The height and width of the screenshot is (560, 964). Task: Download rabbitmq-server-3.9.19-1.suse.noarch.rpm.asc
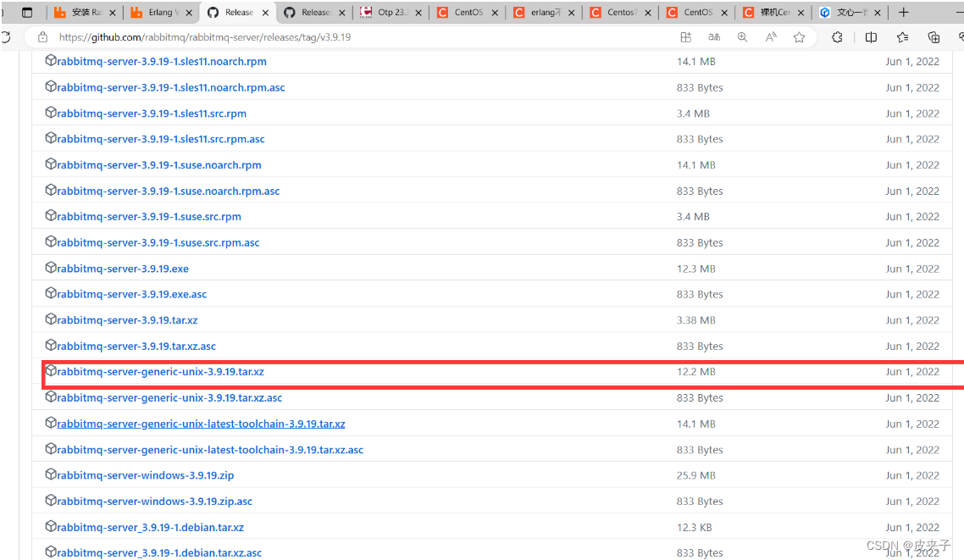pos(169,191)
